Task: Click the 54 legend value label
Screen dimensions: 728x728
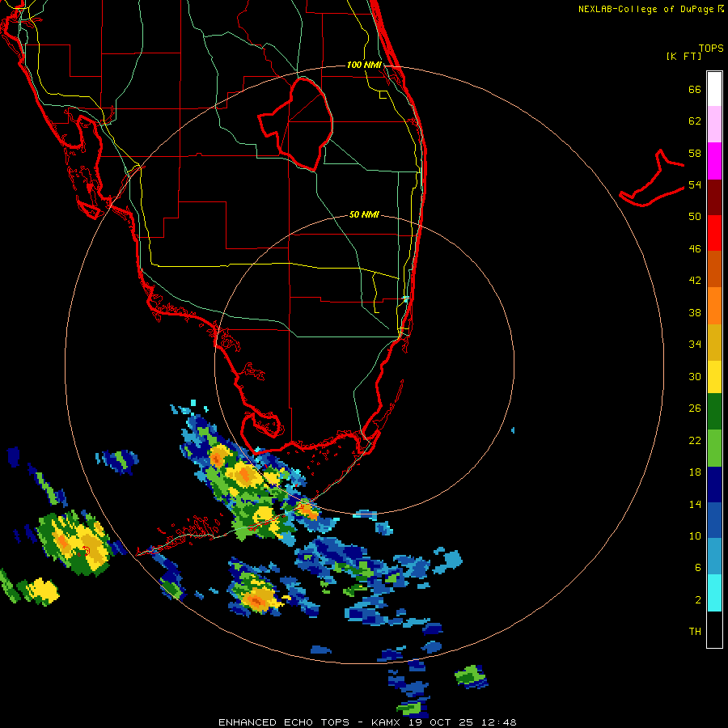Action: [695, 184]
